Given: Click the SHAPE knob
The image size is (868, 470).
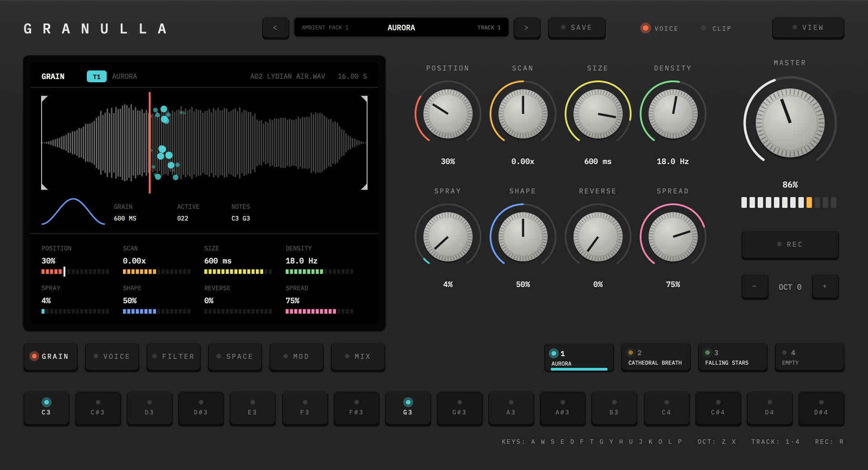Looking at the screenshot, I should click(x=523, y=237).
